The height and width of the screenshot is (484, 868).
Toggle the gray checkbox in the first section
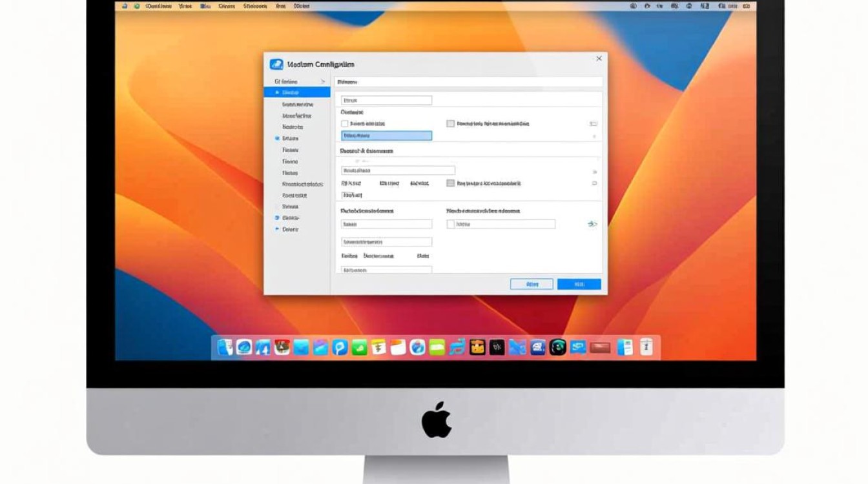coord(450,123)
